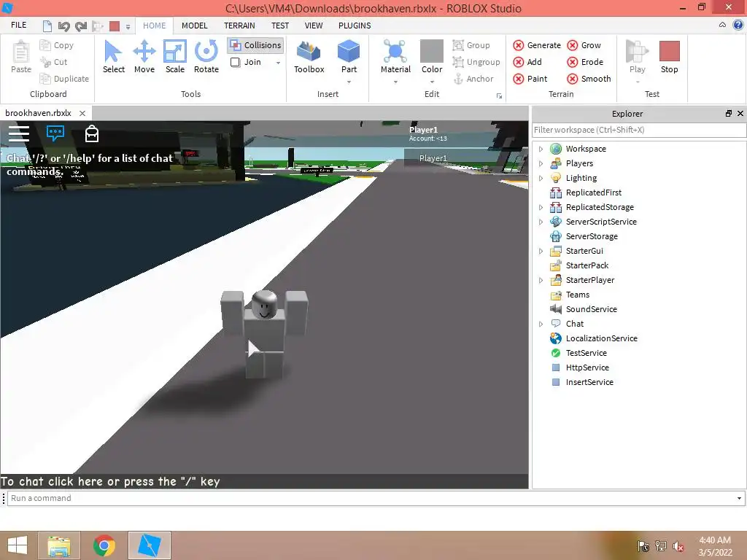Expand the Workspace node
This screenshot has width=747, height=560.
541,149
